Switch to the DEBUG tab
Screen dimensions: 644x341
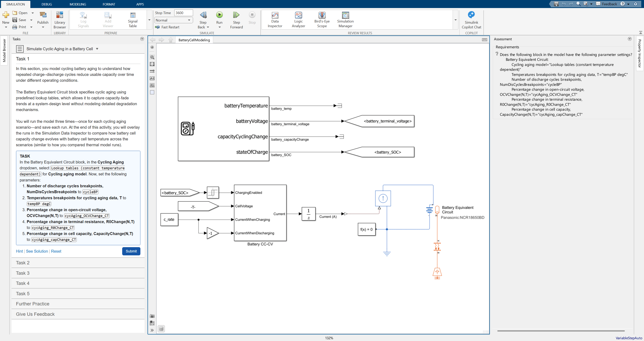47,4
